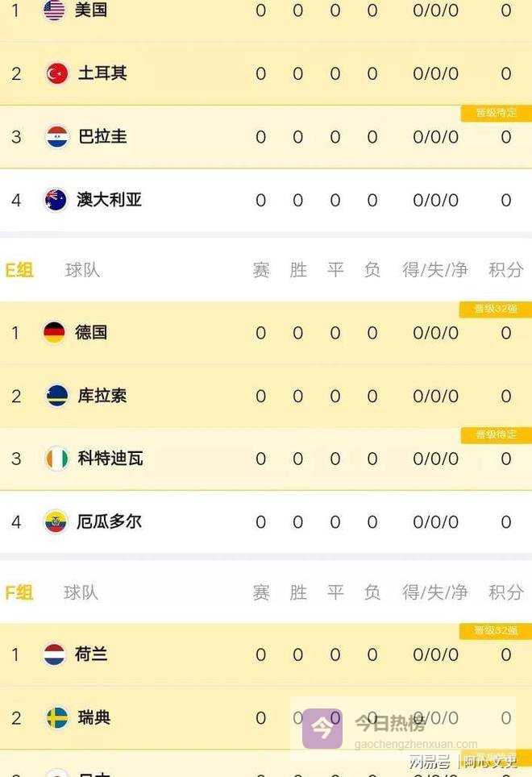Tap the Sweden flag beside 瑞典

[56, 717]
